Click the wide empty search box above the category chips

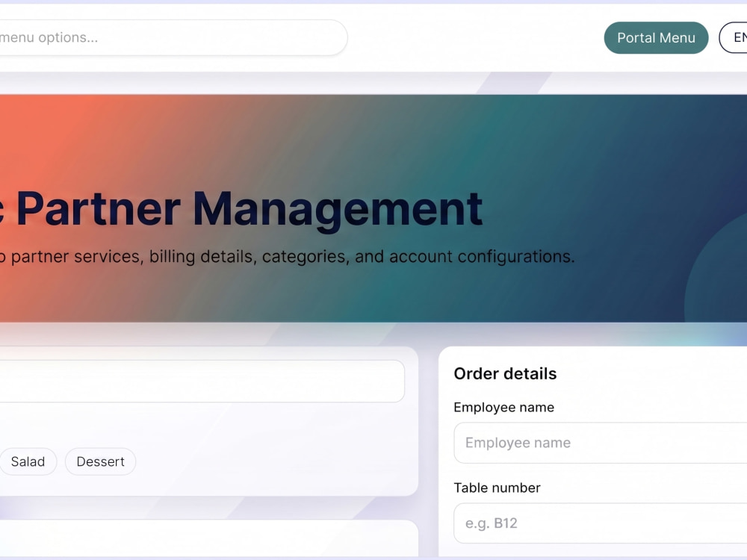click(x=202, y=381)
